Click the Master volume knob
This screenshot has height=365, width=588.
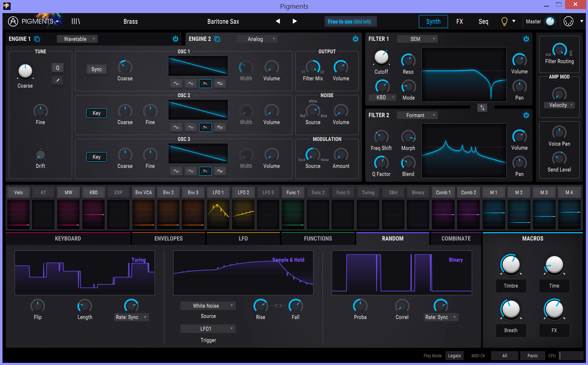(x=550, y=22)
